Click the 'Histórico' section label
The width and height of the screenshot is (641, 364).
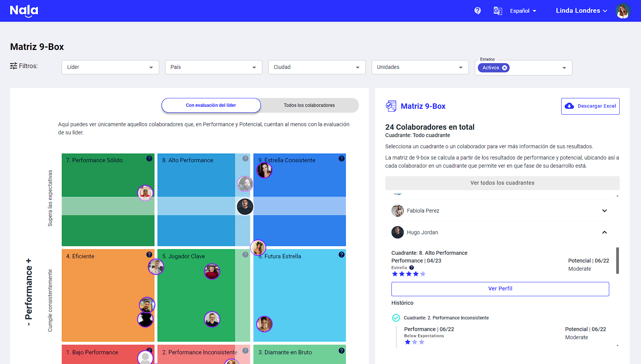click(402, 303)
